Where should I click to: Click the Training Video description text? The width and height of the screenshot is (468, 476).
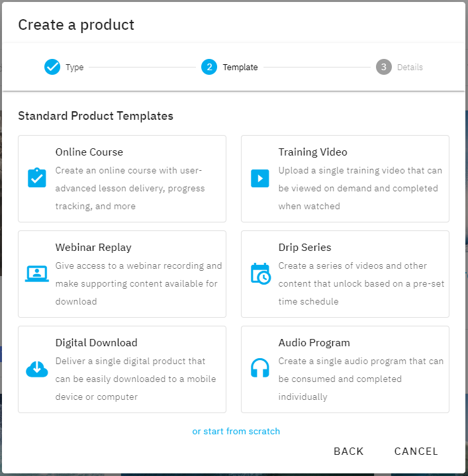click(360, 188)
